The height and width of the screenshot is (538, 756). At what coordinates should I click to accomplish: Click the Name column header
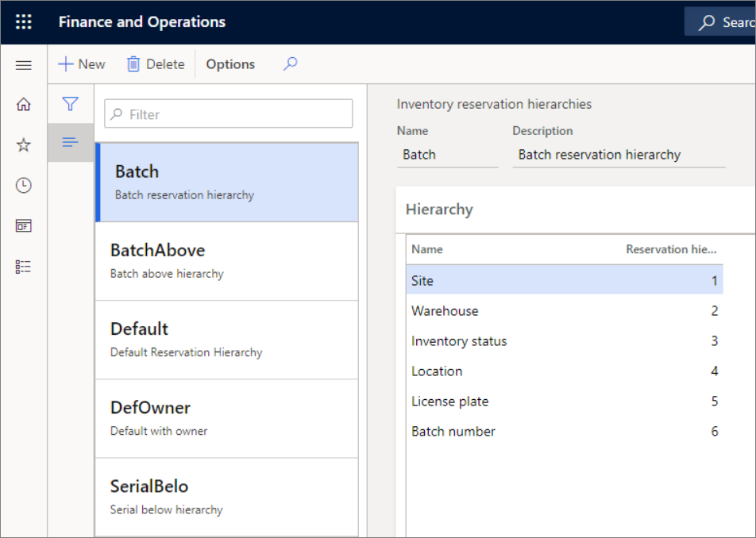pos(426,249)
